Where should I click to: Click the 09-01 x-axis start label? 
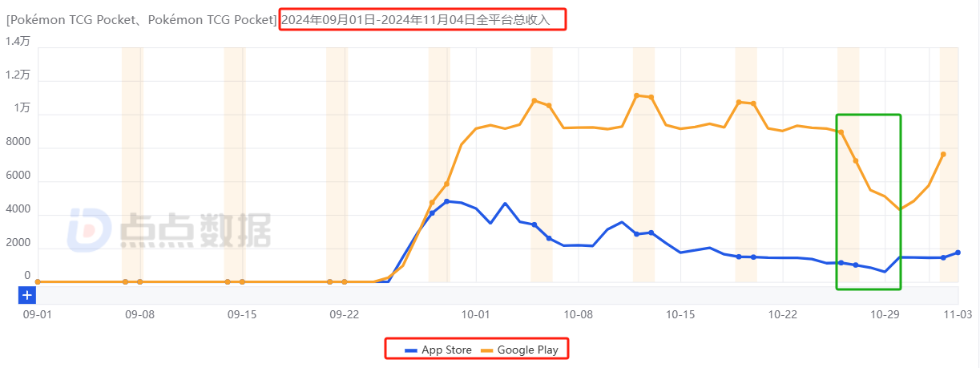38,314
